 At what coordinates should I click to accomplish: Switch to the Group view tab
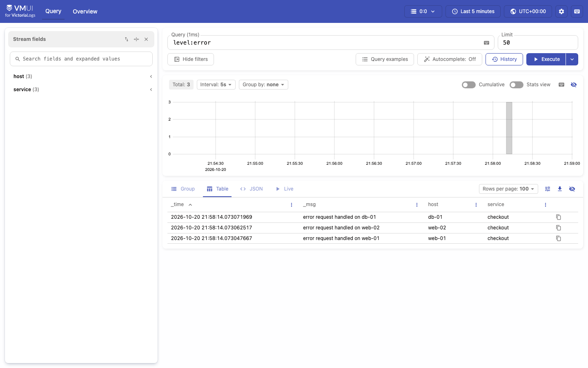coord(183,189)
